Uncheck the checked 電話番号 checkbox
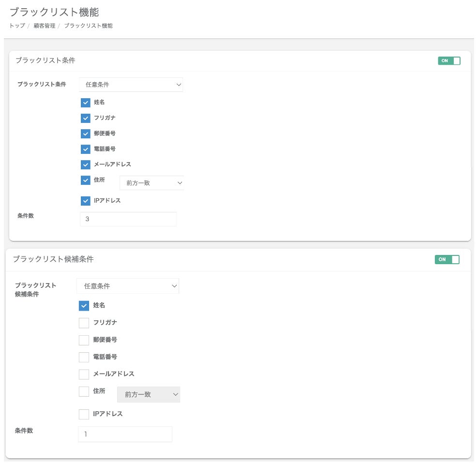 point(86,149)
